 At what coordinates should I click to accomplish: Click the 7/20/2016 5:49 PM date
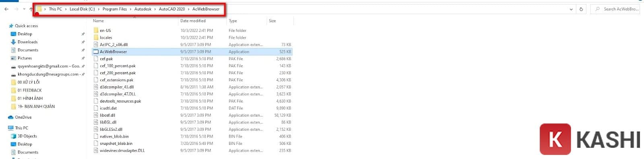[197, 143]
